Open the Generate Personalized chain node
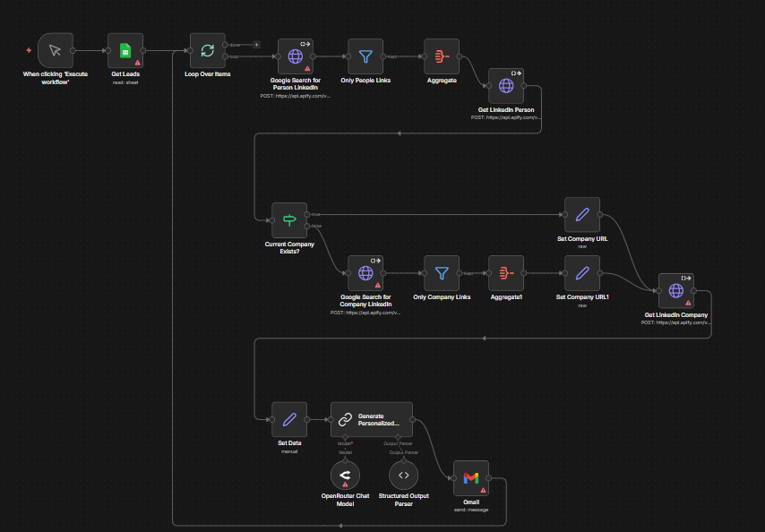This screenshot has height=532, width=765. (x=371, y=419)
